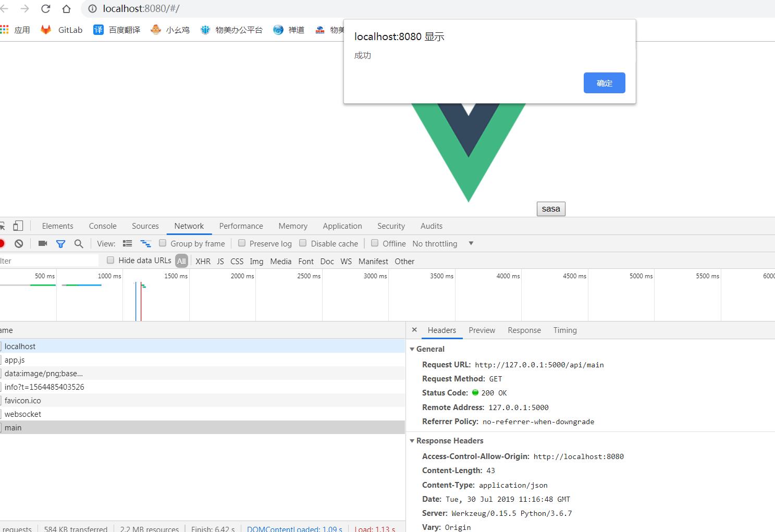Open the No throttling dropdown

coord(442,243)
